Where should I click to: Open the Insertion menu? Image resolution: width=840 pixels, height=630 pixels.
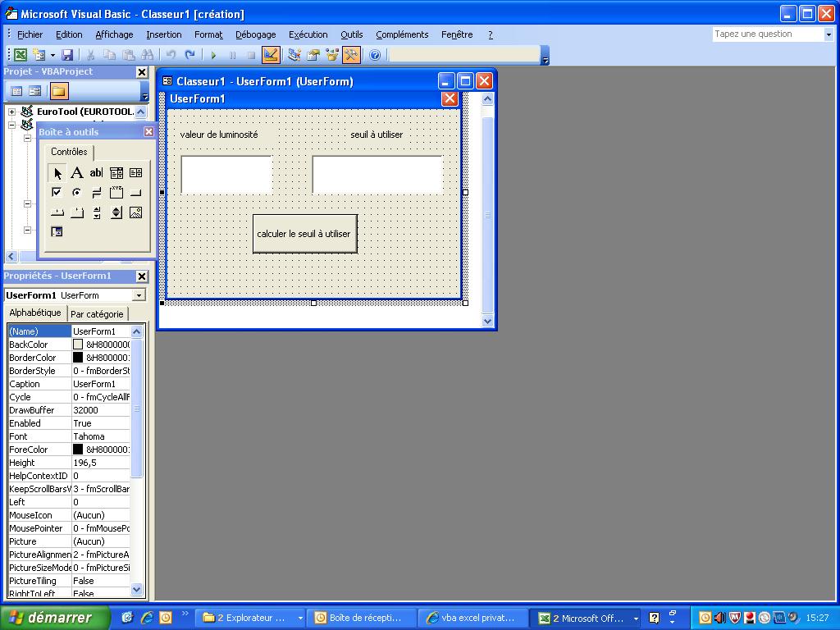(x=164, y=34)
